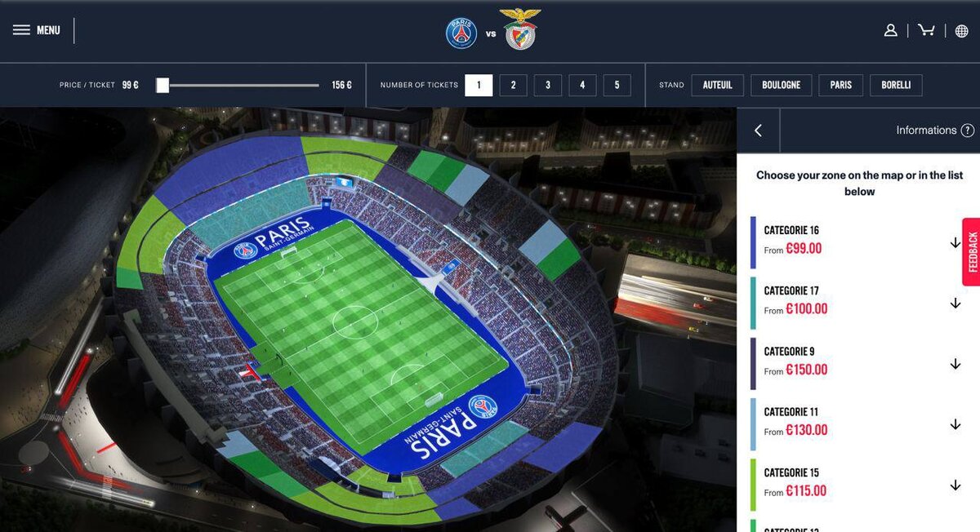Click the Paris Saint-Germain club crest
Viewport: 980px width, 532px height.
coord(461,33)
